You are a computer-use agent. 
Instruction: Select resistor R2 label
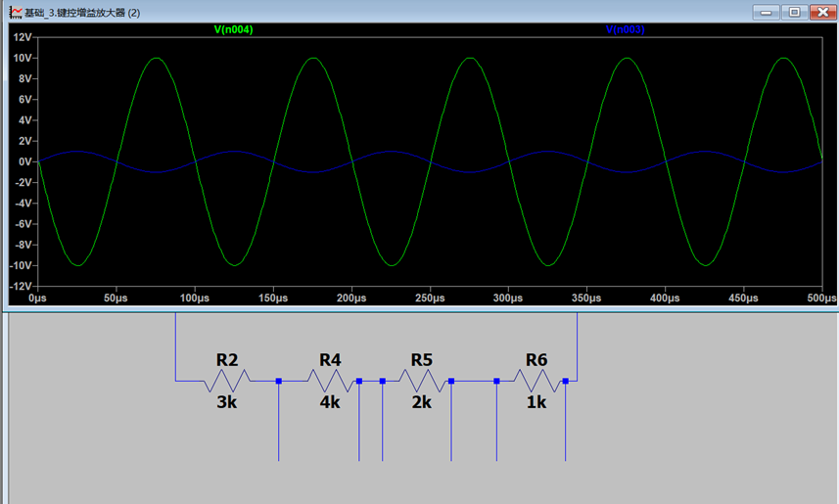(227, 360)
